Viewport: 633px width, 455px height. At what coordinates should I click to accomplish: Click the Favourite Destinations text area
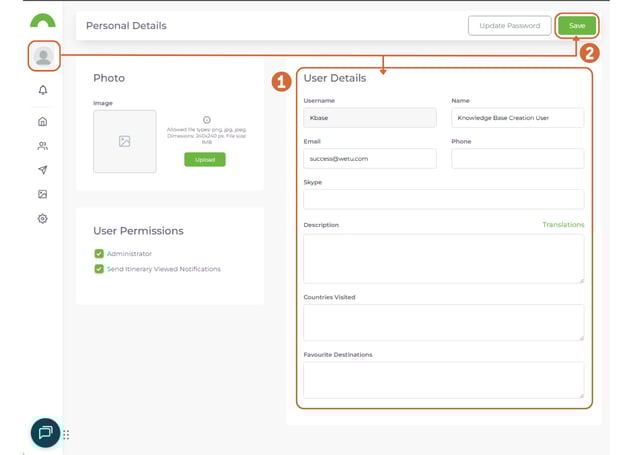pos(444,380)
